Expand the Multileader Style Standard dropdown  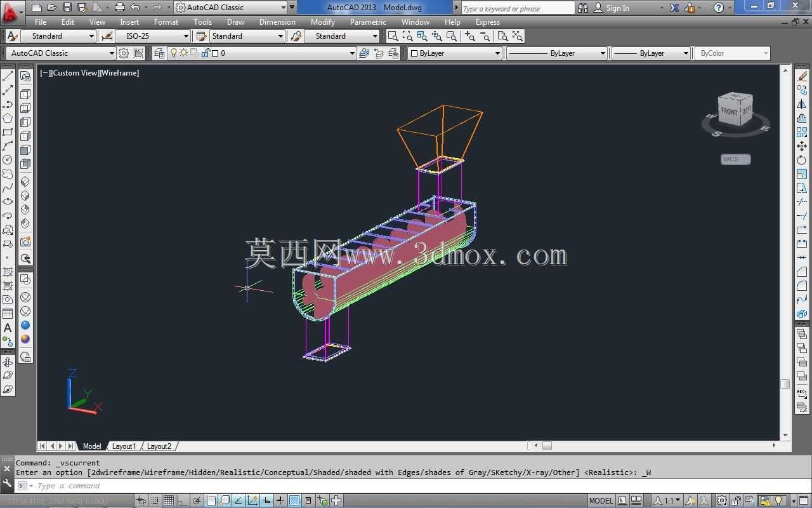pyautogui.click(x=342, y=36)
